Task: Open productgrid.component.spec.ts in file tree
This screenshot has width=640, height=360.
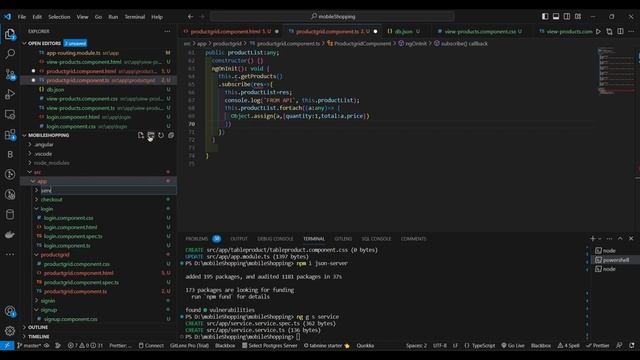Action: tap(81, 282)
